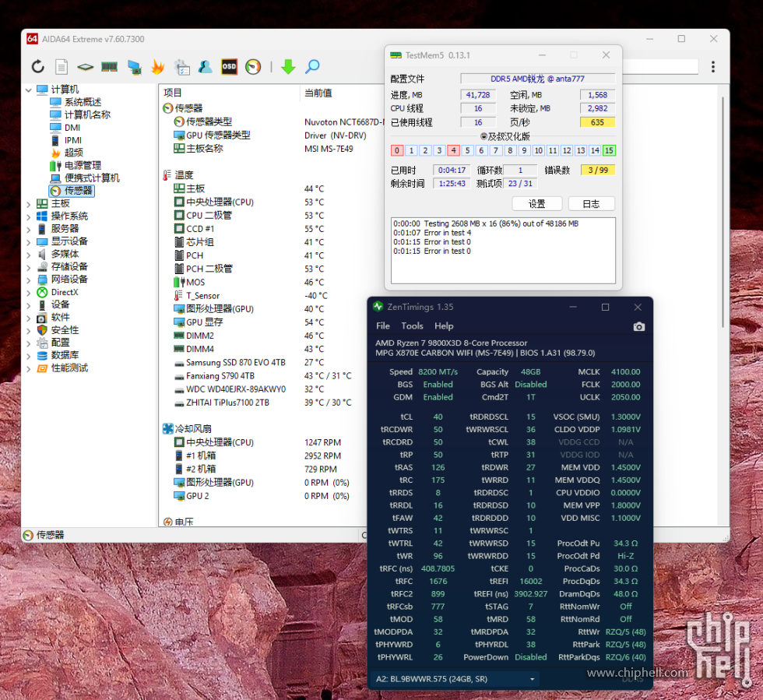Viewport: 763px width, 700px height.
Task: Click the 错误数 value 3 / 99
Action: coord(598,170)
